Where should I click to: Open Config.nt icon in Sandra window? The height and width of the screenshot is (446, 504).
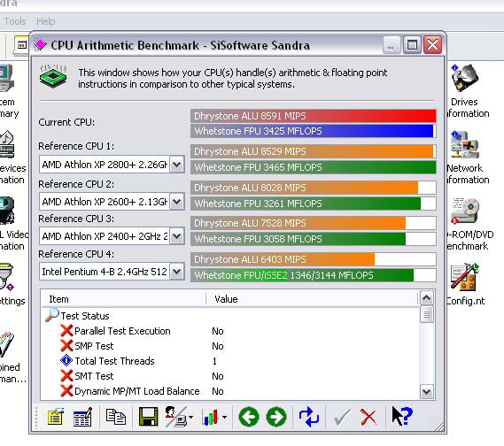465,277
